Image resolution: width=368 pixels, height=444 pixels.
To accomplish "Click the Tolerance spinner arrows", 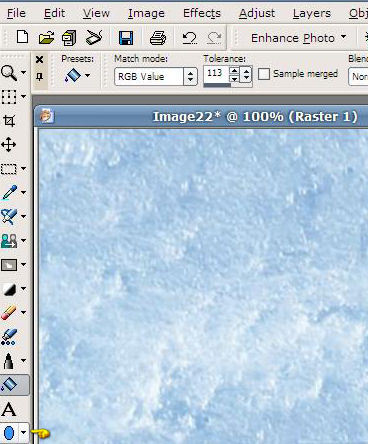I will pyautogui.click(x=234, y=74).
